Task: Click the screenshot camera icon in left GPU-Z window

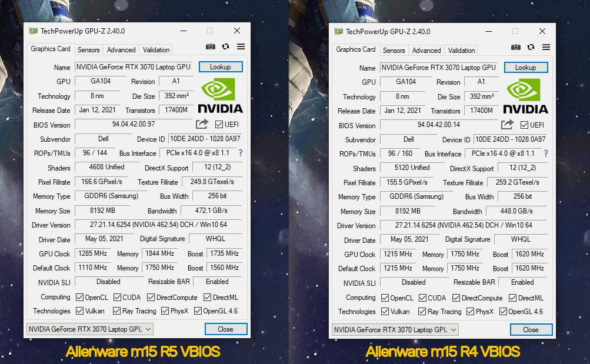Action: click(x=211, y=46)
